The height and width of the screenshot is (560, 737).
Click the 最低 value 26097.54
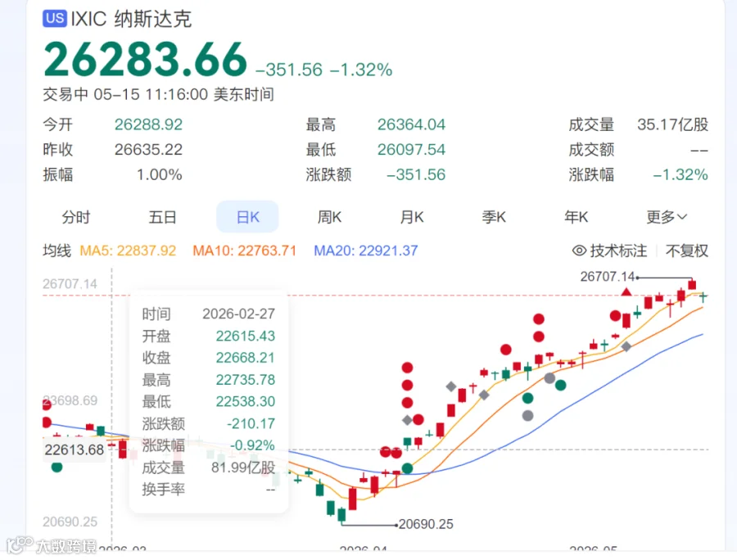(x=411, y=149)
